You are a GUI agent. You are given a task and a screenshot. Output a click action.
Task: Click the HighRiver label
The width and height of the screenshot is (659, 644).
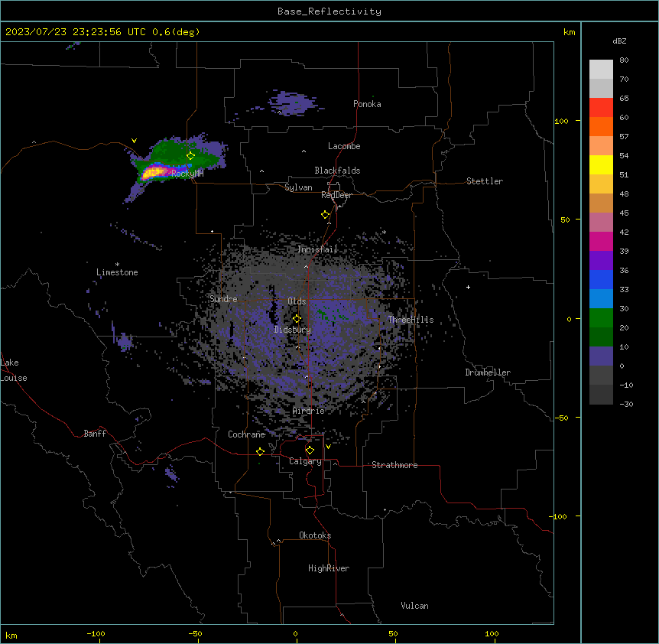tap(329, 568)
